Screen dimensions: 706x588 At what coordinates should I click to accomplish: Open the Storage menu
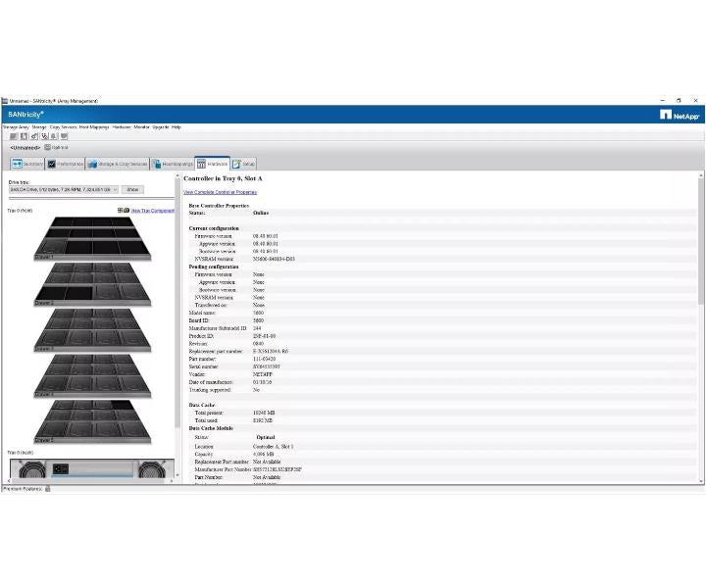click(x=39, y=127)
